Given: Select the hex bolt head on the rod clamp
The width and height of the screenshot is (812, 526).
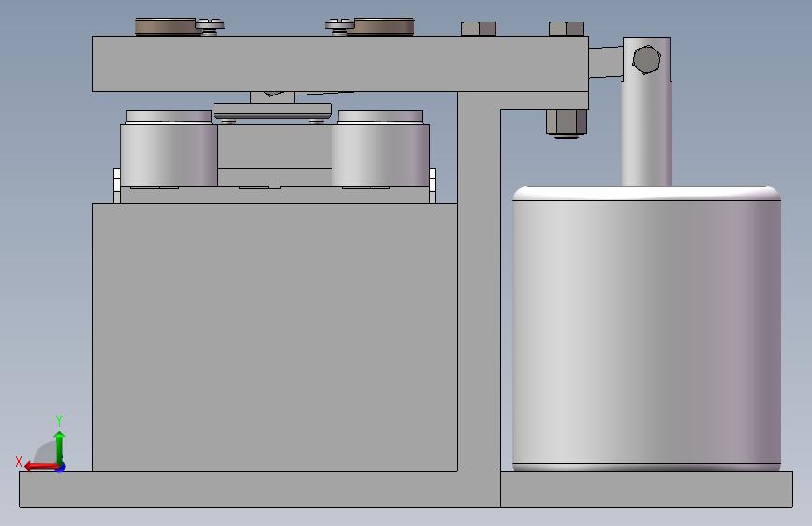Looking at the screenshot, I should point(646,60).
